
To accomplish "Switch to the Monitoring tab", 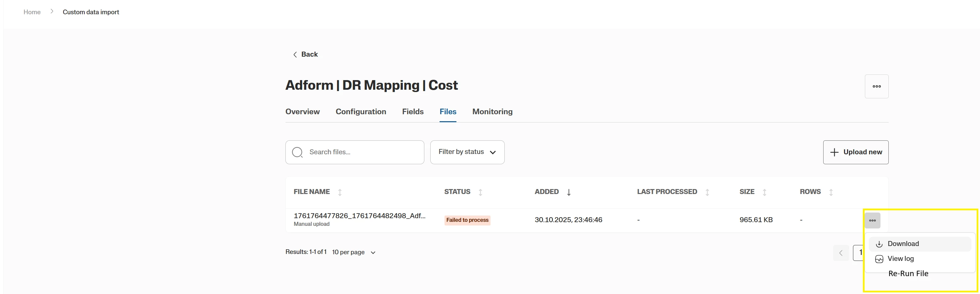I will (492, 112).
